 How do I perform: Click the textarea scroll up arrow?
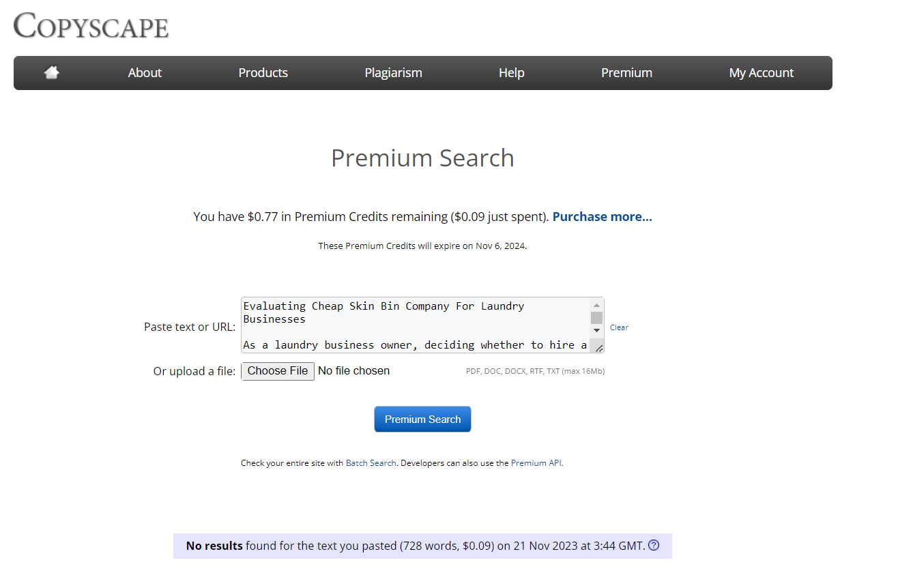[596, 306]
